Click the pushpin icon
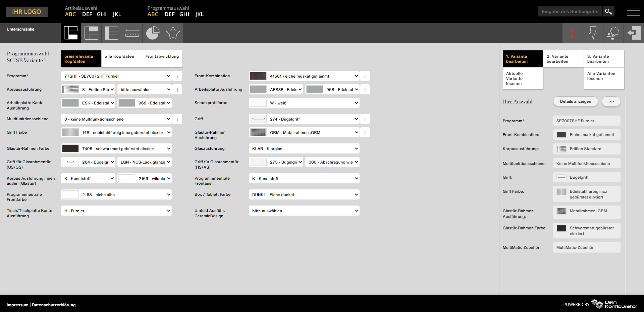The height and width of the screenshot is (312, 644). (x=593, y=33)
